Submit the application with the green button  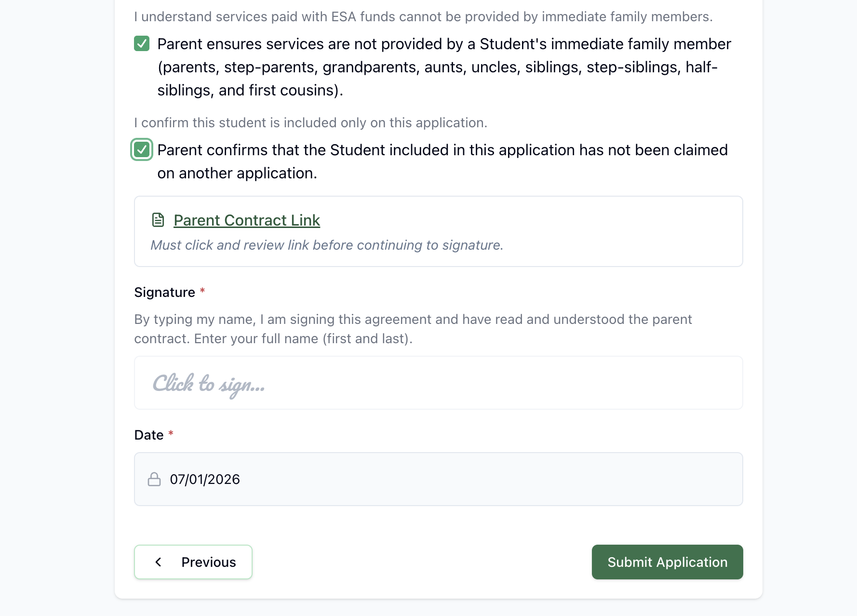[667, 562]
